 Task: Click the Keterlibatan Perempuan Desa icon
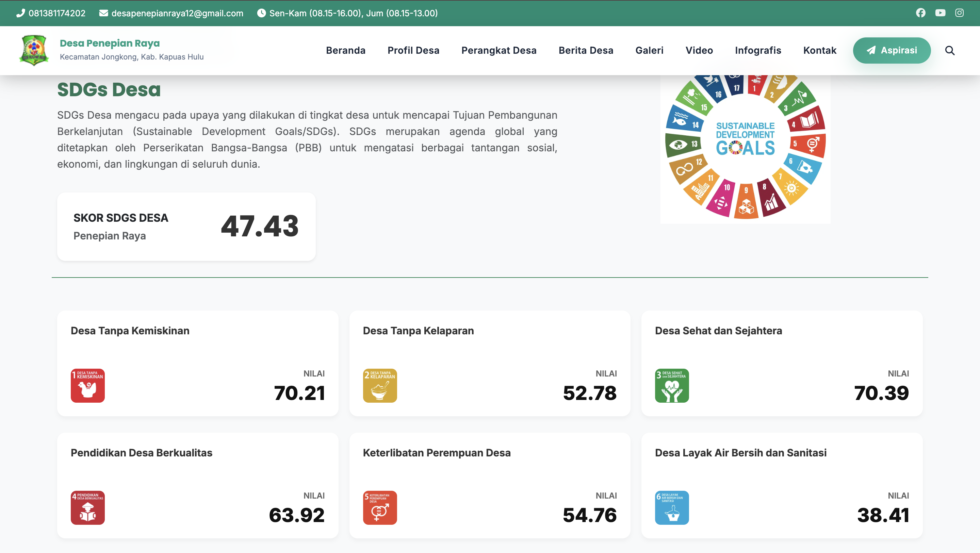[x=380, y=507]
